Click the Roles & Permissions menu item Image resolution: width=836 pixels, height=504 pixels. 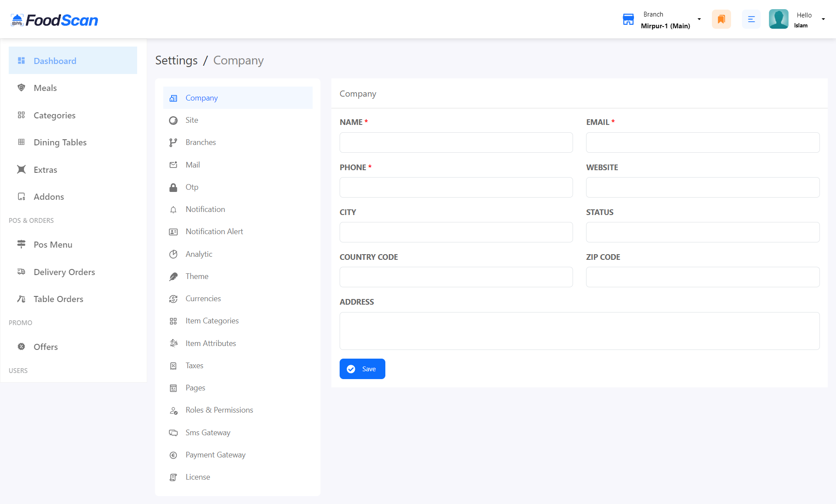(x=219, y=410)
